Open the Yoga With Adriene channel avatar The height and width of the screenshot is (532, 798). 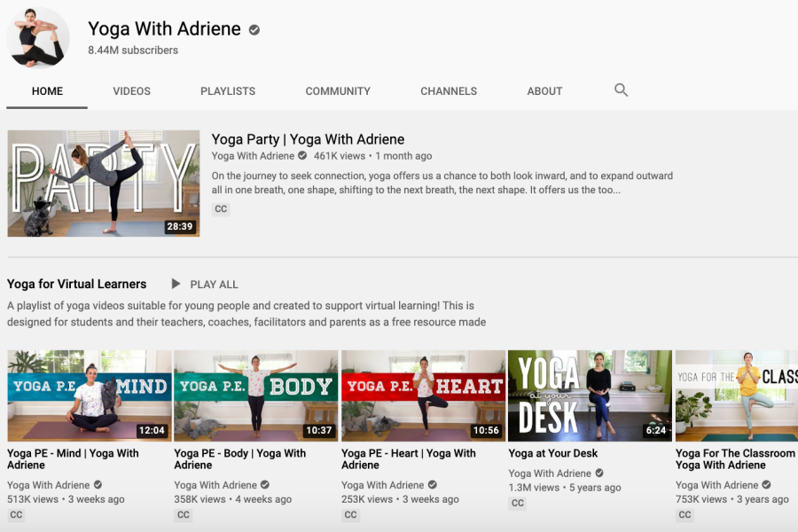[x=38, y=38]
